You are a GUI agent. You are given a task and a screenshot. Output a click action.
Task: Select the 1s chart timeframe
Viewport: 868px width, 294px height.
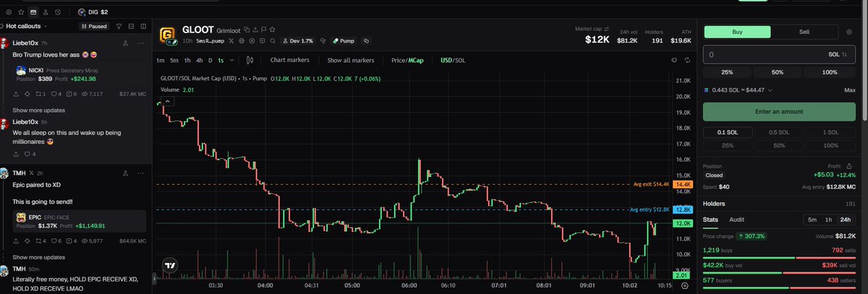[221, 61]
